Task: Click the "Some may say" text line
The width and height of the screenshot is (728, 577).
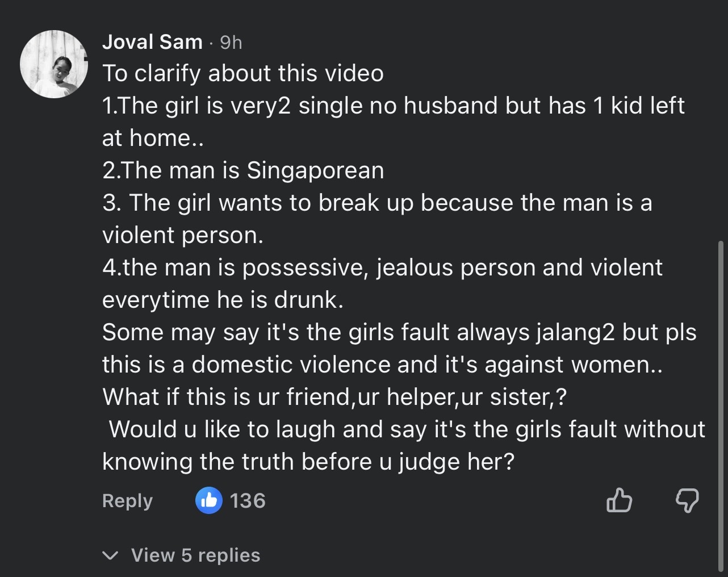Action: pyautogui.click(x=399, y=332)
